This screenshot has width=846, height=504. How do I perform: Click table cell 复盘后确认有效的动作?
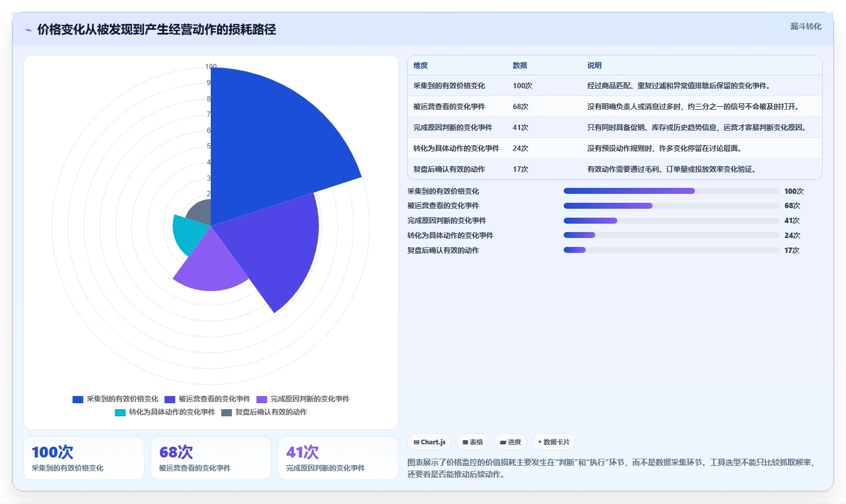(449, 169)
